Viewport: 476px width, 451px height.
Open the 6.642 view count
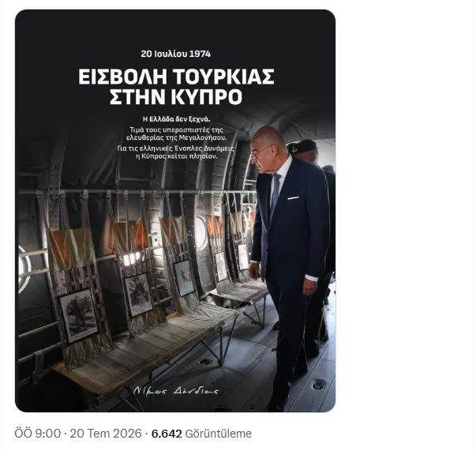tap(167, 434)
